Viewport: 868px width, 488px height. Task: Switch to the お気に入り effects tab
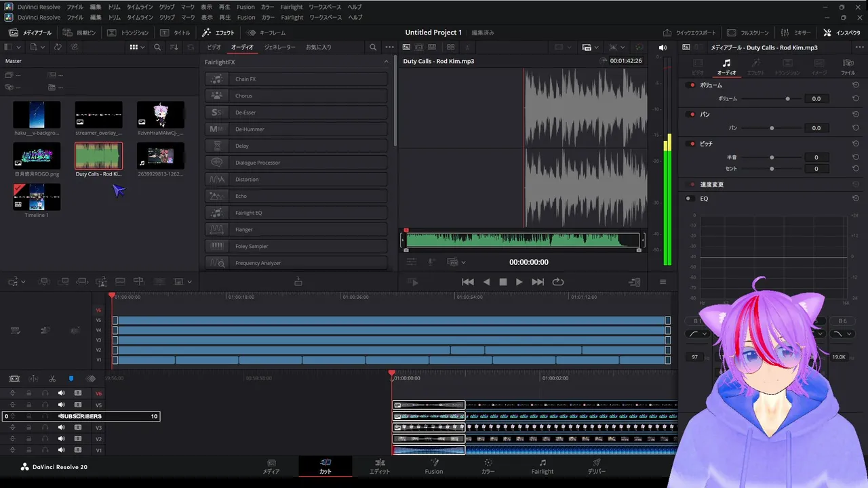(319, 47)
